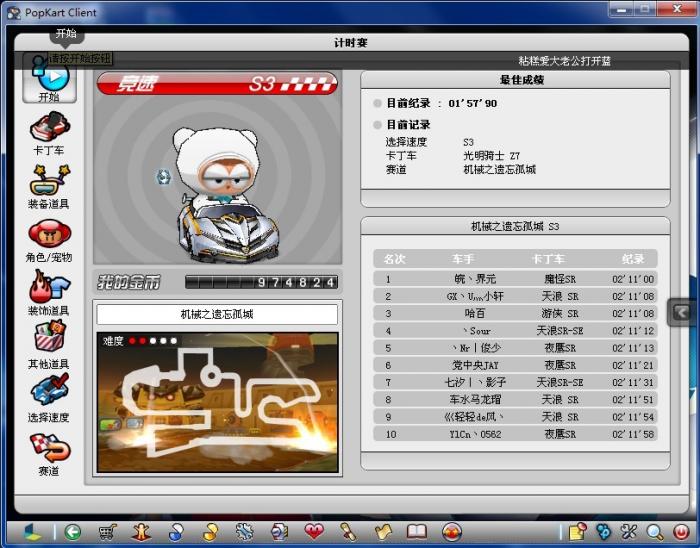700x548 pixels.
Task: Select rank 10 row Y1Cn丶0562
Action: 515,434
